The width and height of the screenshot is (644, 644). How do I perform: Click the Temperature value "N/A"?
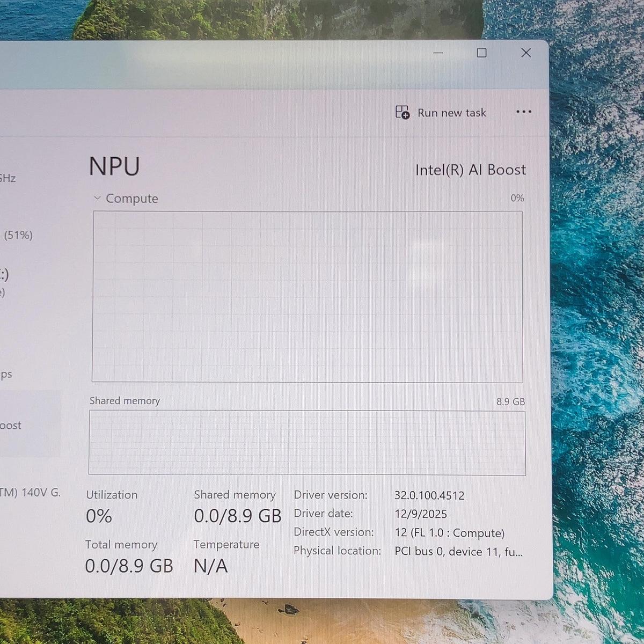(211, 566)
